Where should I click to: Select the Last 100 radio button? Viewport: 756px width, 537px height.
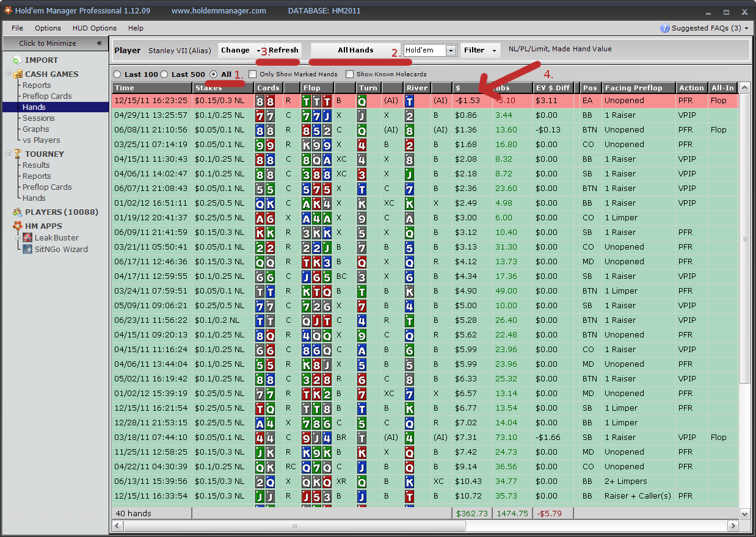click(117, 74)
